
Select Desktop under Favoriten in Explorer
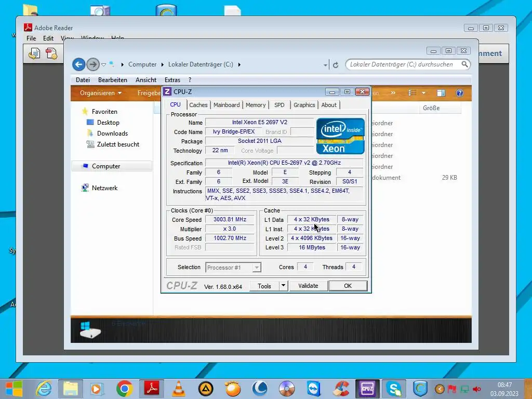click(108, 123)
